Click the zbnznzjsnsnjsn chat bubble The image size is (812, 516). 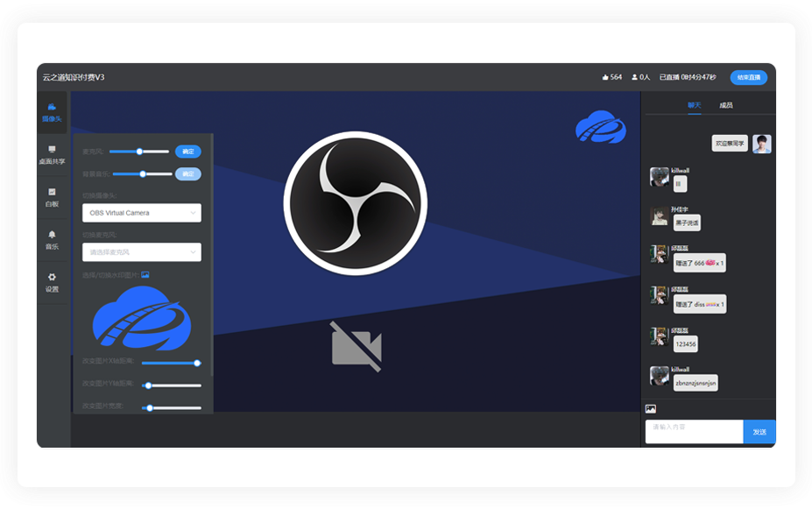point(695,384)
